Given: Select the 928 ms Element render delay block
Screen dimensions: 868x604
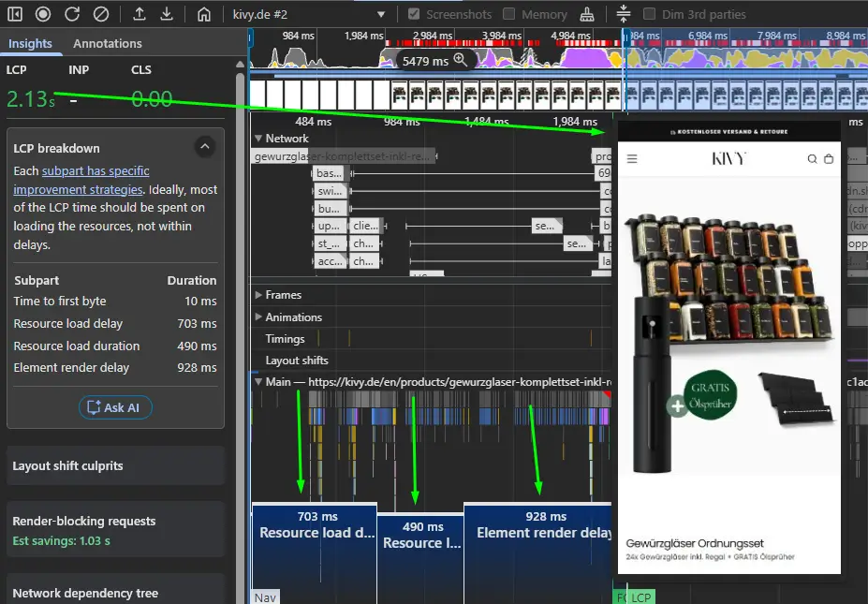Looking at the screenshot, I should 537,553.
